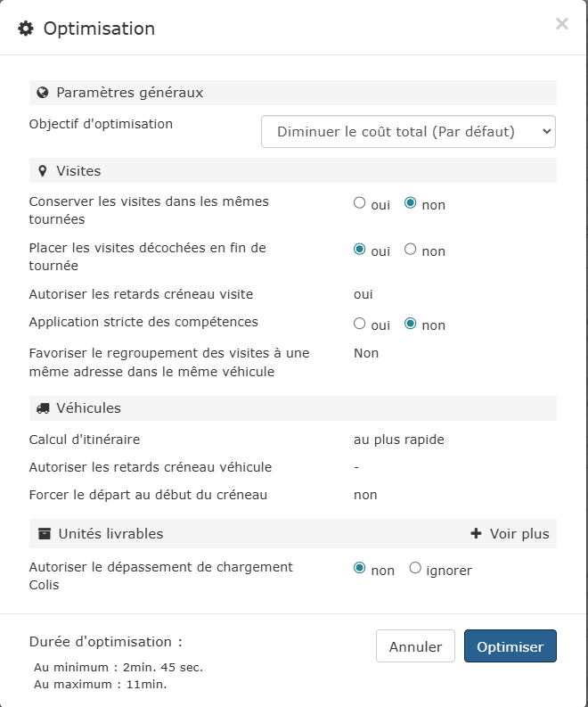Click the box icon beside Unités livrables

coord(44,534)
